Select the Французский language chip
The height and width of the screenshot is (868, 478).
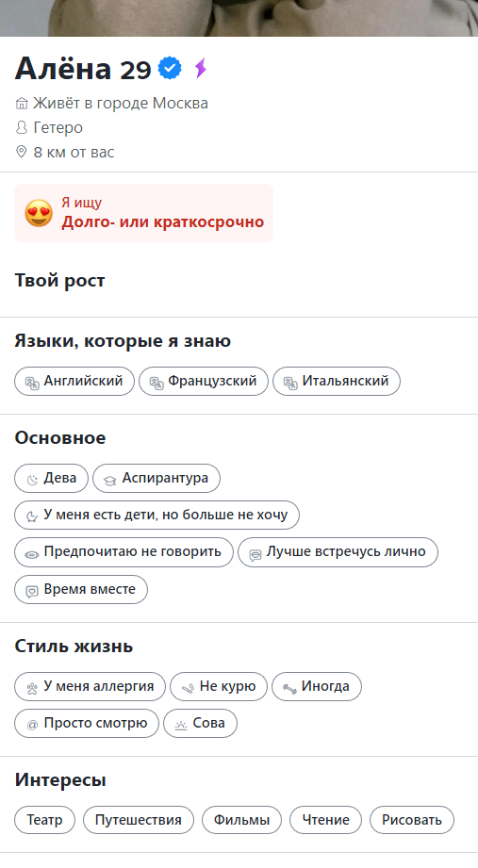click(204, 381)
